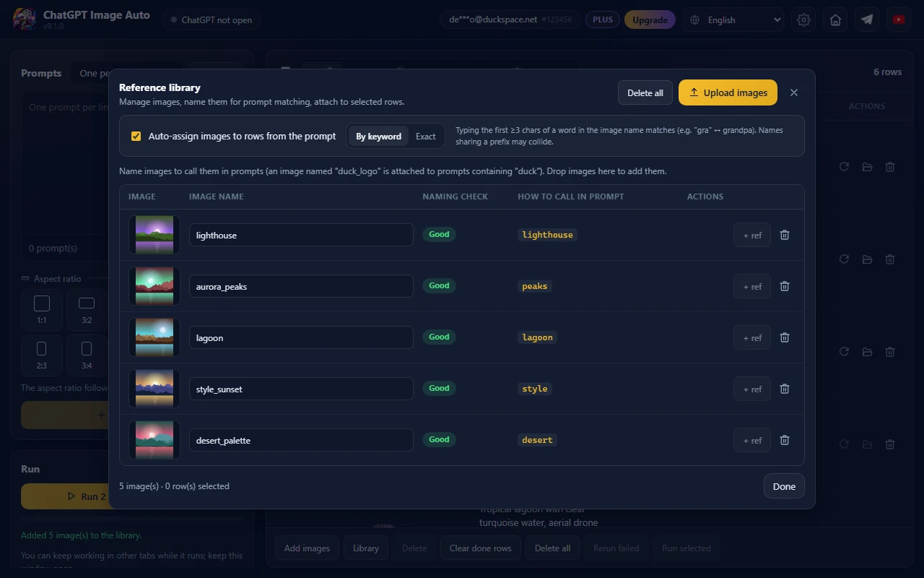Click Library button in bottom toolbar
This screenshot has width=924, height=578.
(x=366, y=548)
